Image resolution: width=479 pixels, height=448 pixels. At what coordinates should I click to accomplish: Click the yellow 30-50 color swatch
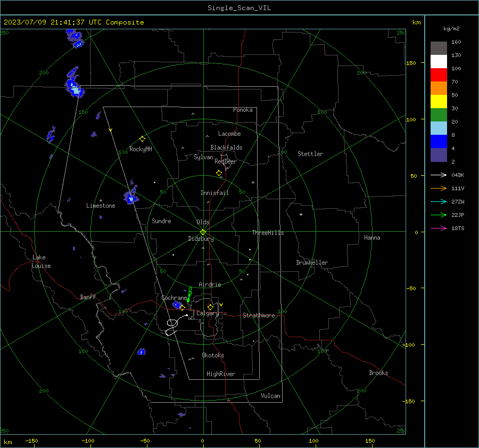tap(439, 102)
